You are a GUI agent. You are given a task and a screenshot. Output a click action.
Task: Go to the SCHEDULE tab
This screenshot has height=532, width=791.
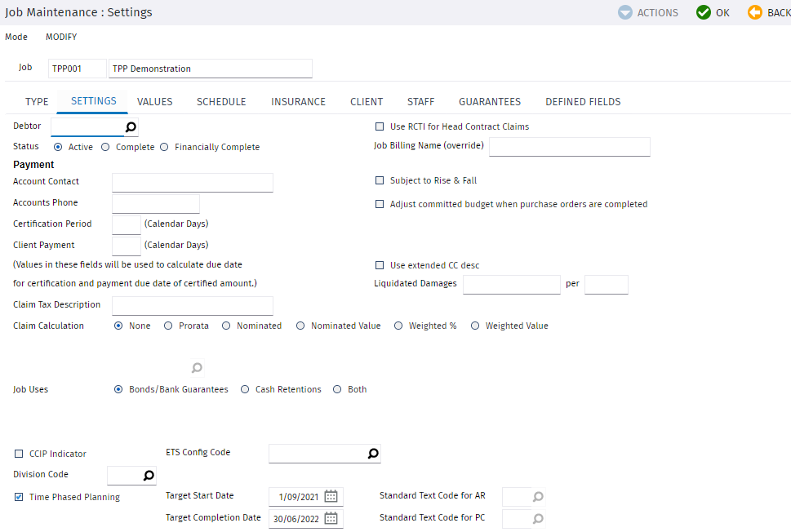pos(221,102)
